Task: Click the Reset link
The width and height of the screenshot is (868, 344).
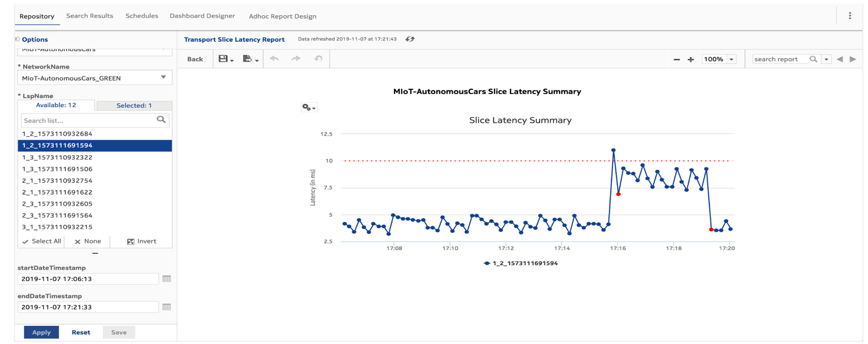Action: [81, 332]
